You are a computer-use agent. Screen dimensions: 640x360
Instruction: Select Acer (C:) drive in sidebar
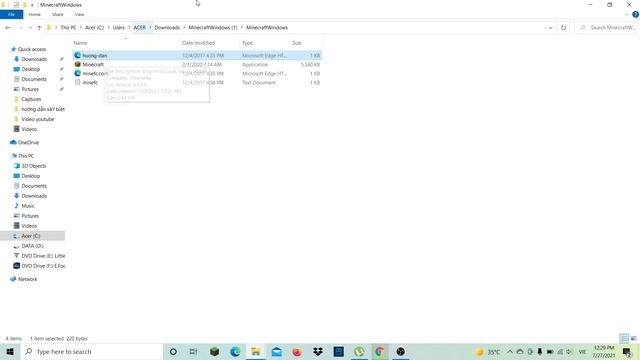coord(31,236)
